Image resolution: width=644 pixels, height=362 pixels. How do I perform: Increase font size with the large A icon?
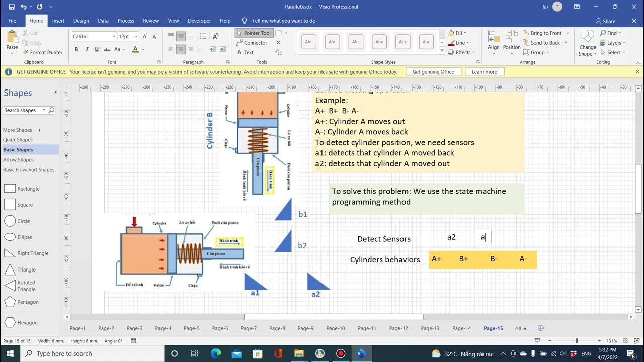(x=145, y=36)
